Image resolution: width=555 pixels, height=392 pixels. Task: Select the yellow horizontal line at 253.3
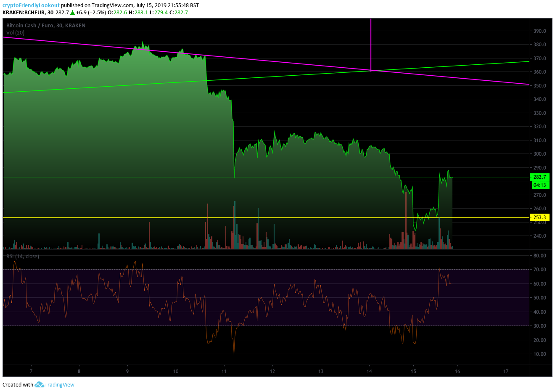[x=266, y=217]
